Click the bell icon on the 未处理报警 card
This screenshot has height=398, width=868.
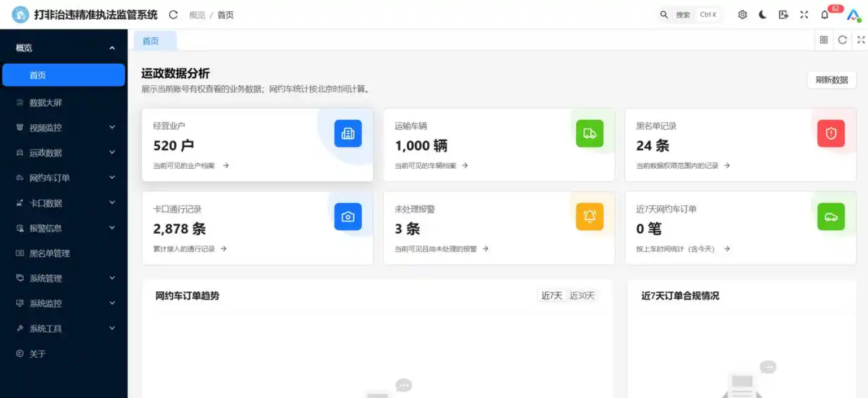tap(590, 217)
